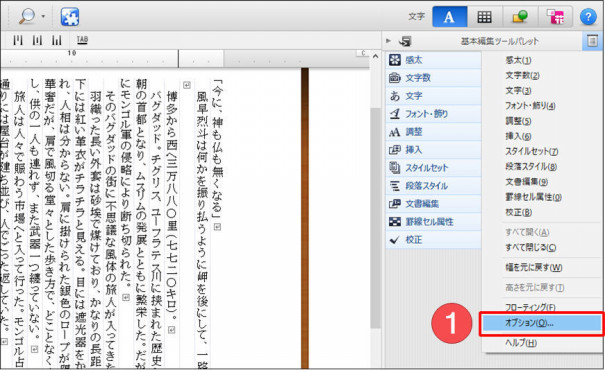Viewport: 605px width, 370px height.
Task: Click the blue puzzle-piece plugin icon
Action: click(x=70, y=17)
